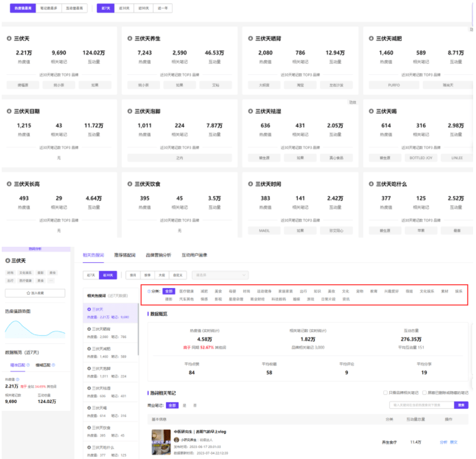Select 否 for 商业笔记 filter
The width and height of the screenshot is (476, 459).
coord(195,406)
